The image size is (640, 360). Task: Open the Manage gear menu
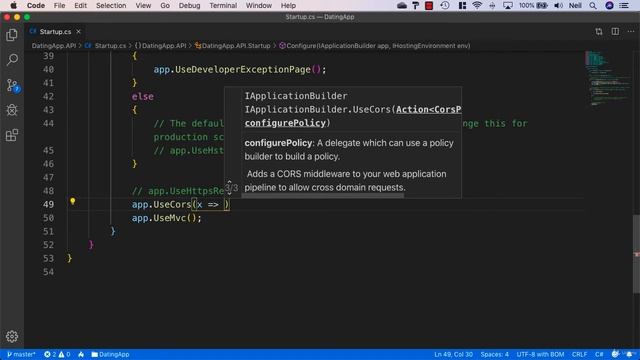coord(12,336)
